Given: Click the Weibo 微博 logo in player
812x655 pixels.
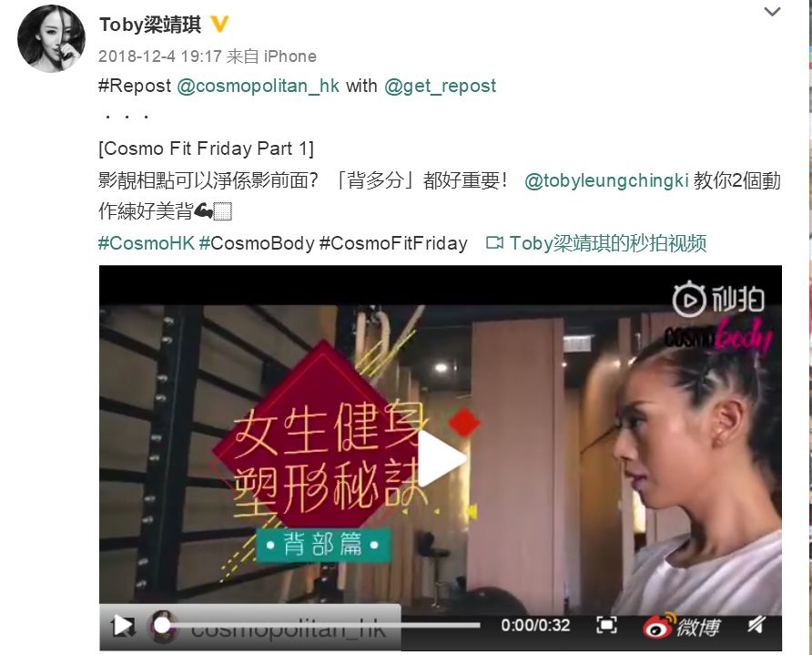Looking at the screenshot, I should click(x=682, y=626).
